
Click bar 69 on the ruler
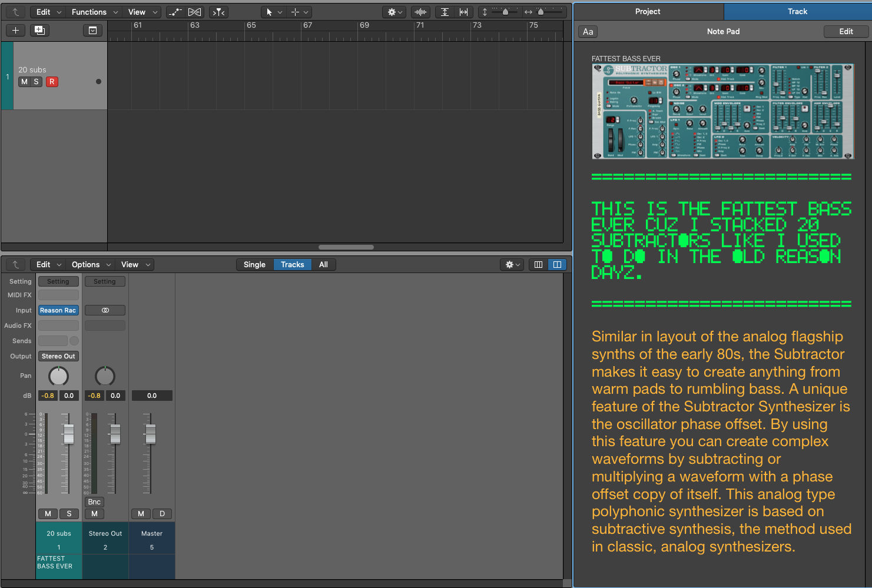click(x=364, y=25)
